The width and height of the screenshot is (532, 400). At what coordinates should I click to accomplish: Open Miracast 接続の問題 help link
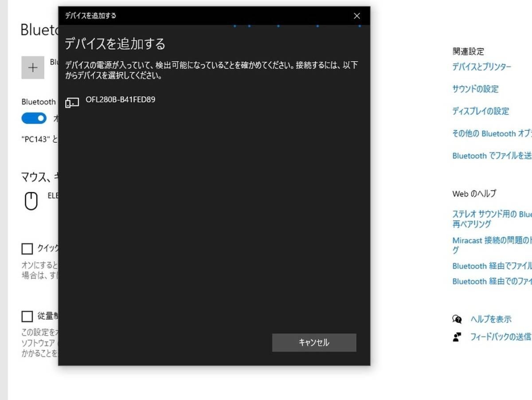coord(492,245)
